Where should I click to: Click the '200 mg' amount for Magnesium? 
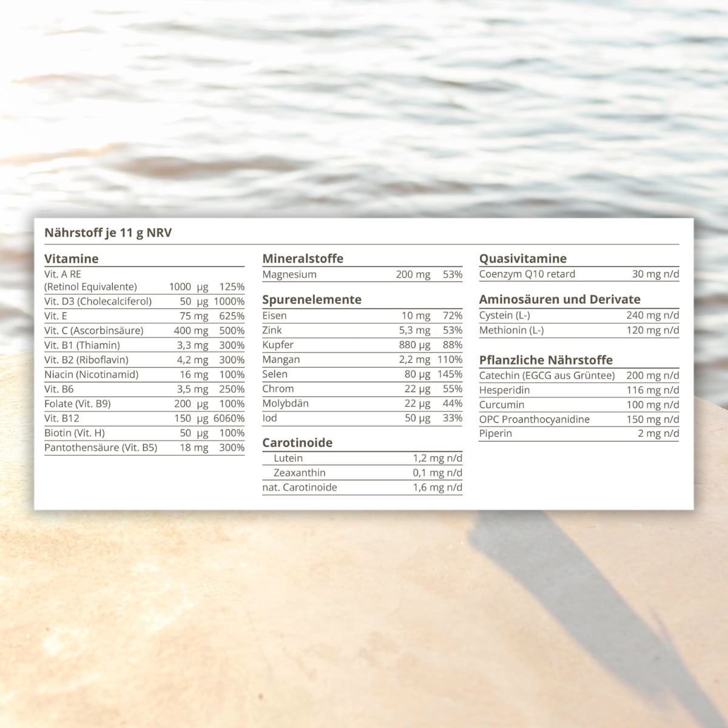point(413,275)
